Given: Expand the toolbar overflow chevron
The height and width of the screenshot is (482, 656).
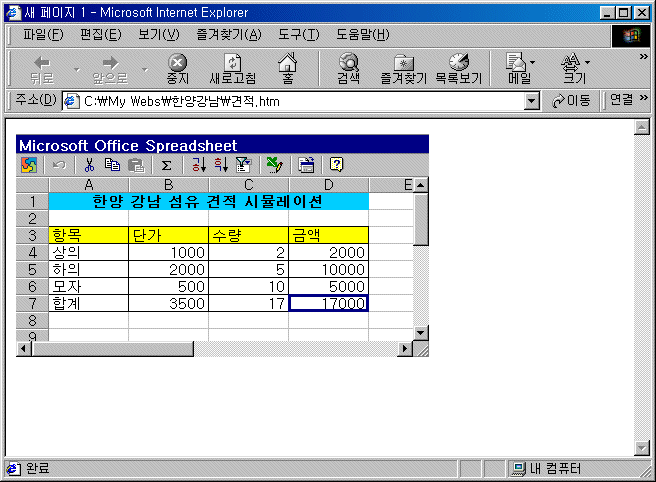Looking at the screenshot, I should pos(643,56).
